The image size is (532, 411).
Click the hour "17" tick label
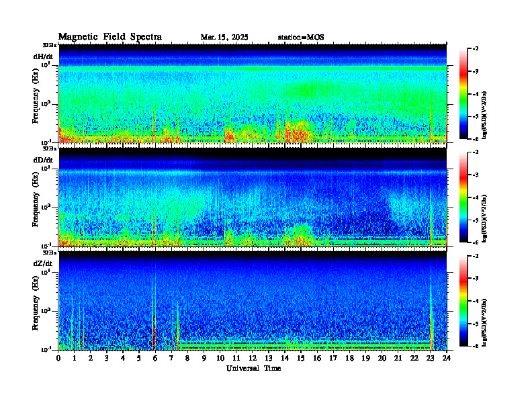coord(333,358)
